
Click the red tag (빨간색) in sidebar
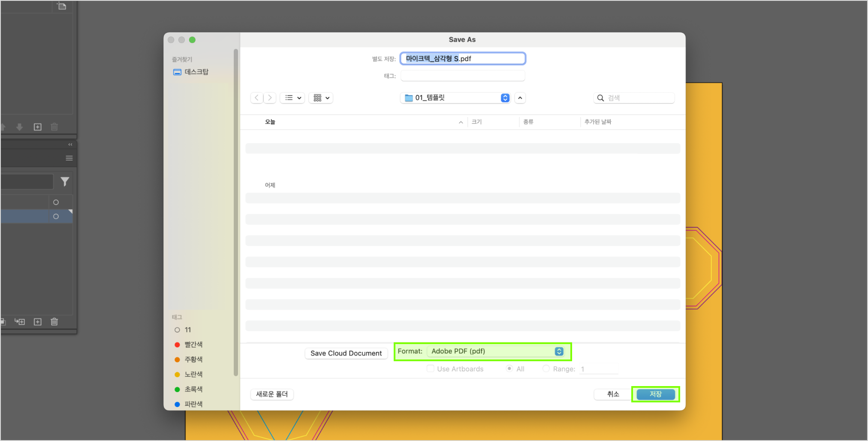193,344
